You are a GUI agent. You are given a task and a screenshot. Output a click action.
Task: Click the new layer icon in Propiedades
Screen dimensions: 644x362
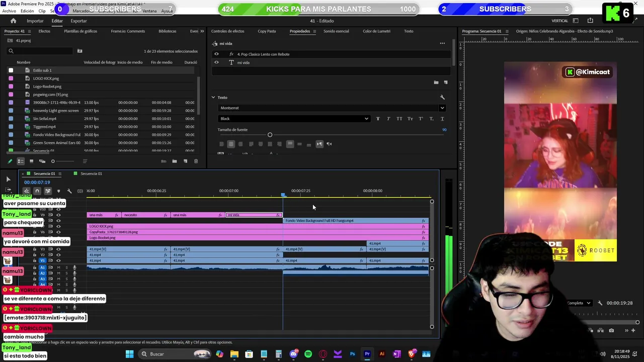point(445,82)
